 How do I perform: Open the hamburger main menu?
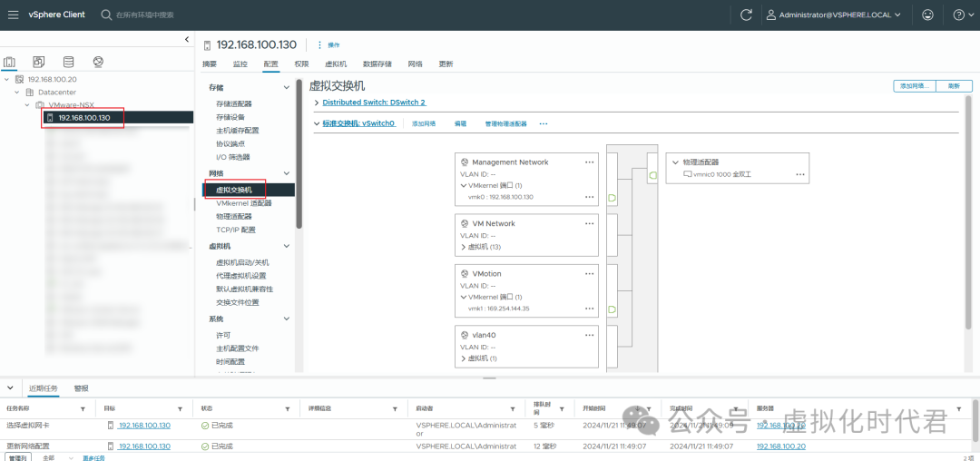13,15
